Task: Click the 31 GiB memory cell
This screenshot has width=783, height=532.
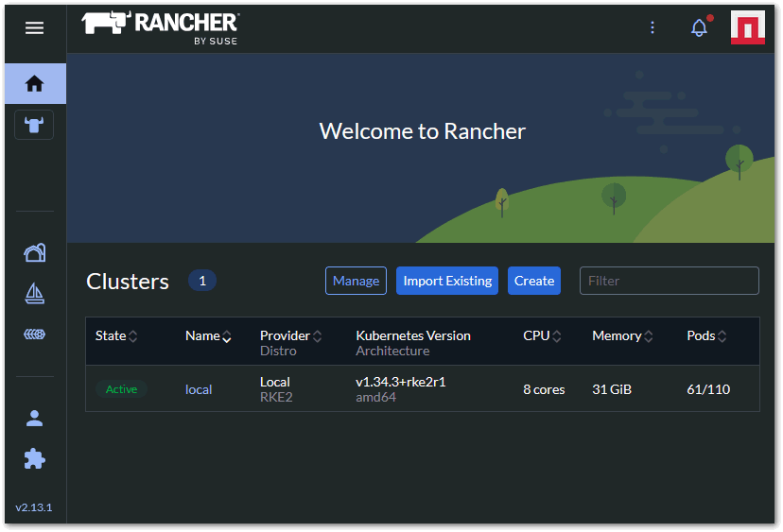Action: 612,389
